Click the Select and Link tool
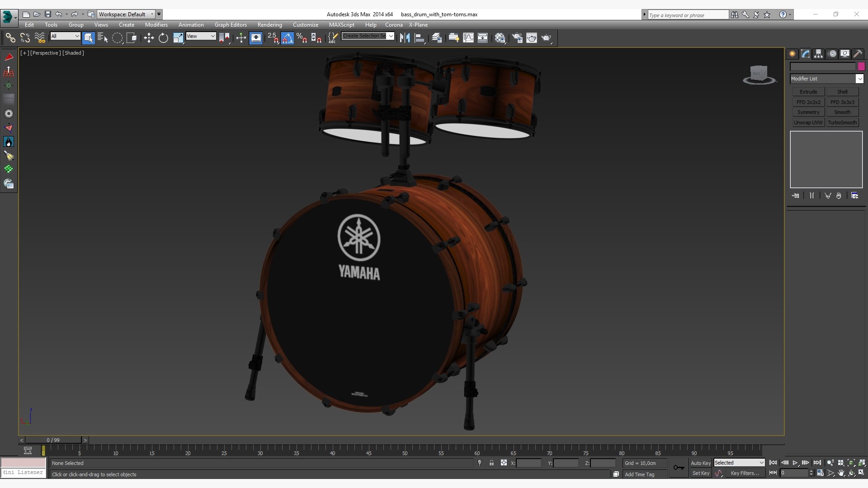Image resolution: width=868 pixels, height=488 pixels. coord(10,38)
